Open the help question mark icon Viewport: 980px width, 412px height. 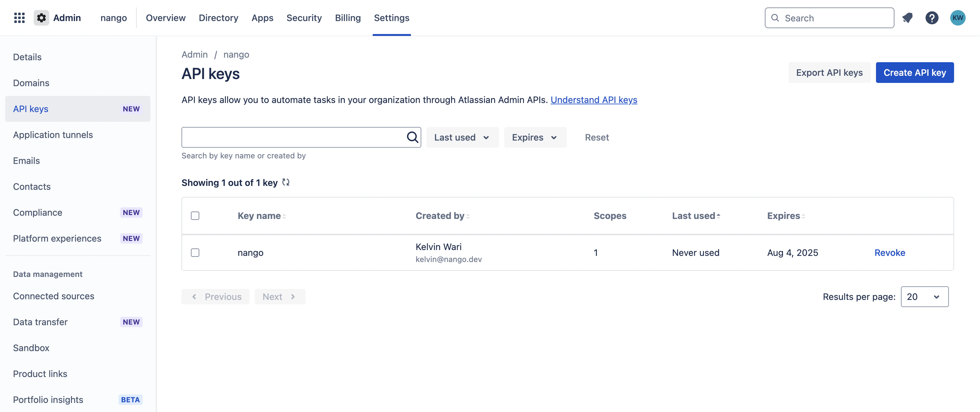[x=932, y=18]
